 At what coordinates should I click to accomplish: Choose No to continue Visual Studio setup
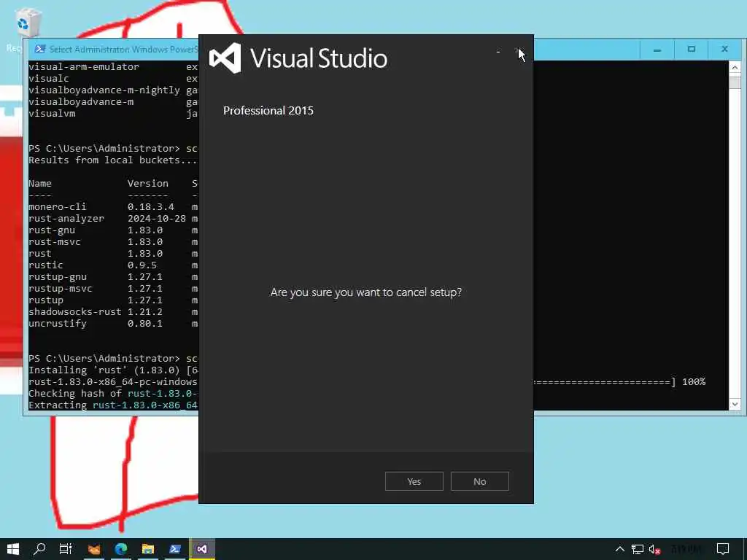point(480,481)
